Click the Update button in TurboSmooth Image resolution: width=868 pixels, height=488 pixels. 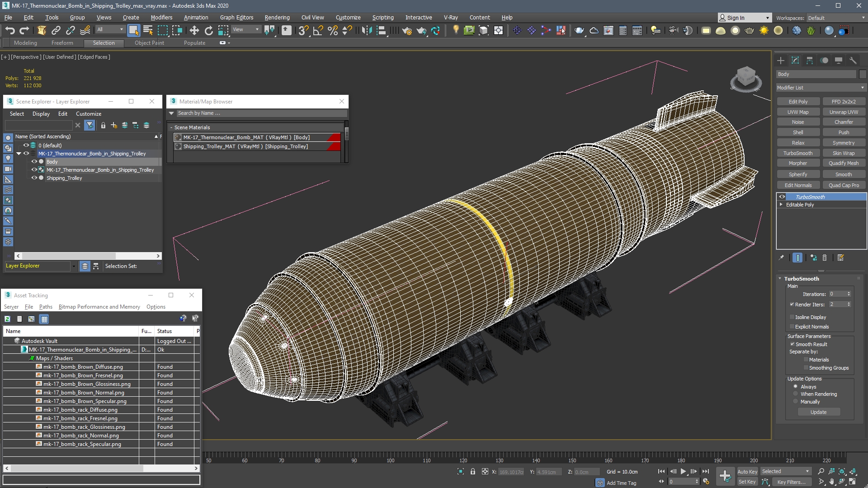point(818,412)
